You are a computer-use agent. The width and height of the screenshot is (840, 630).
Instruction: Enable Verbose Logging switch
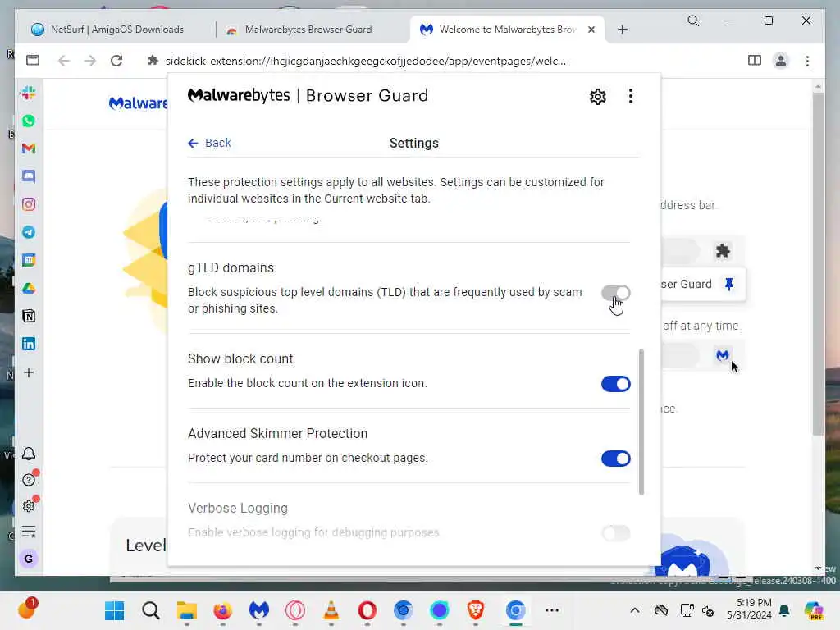(615, 533)
